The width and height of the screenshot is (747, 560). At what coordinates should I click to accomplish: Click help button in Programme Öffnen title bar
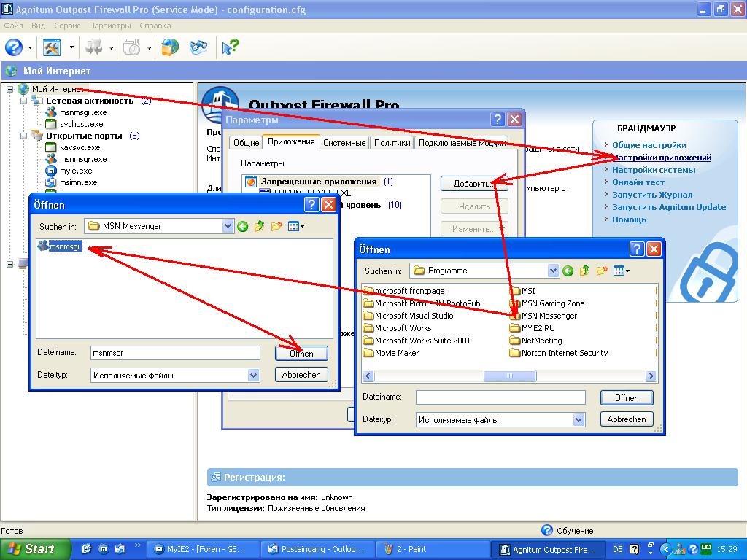(636, 249)
